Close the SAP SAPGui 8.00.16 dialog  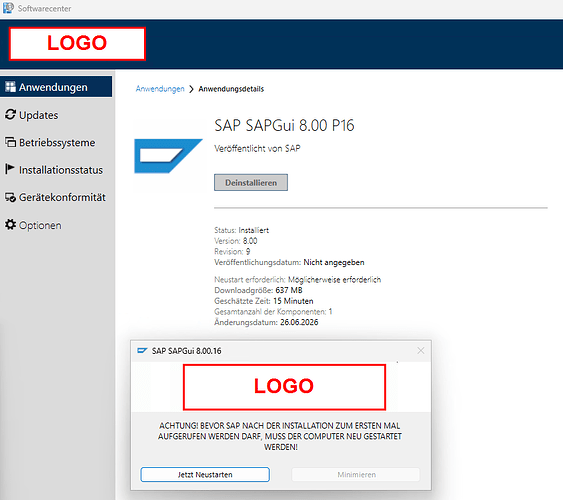[x=421, y=350]
